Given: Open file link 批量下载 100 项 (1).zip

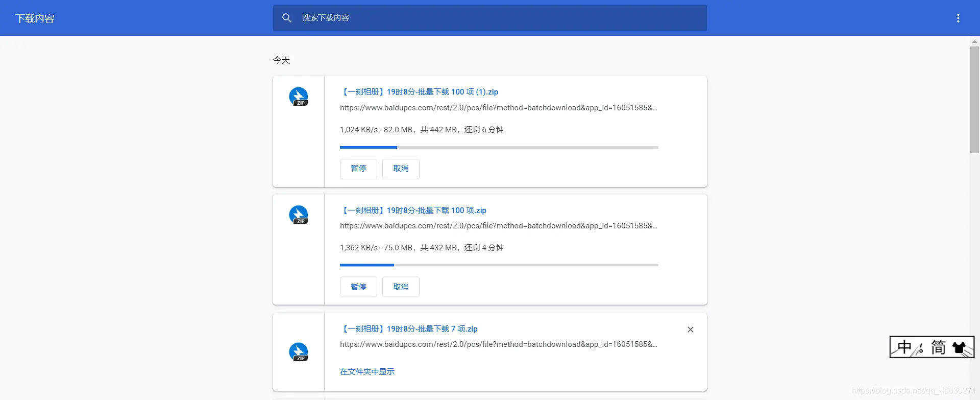Looking at the screenshot, I should (x=419, y=92).
